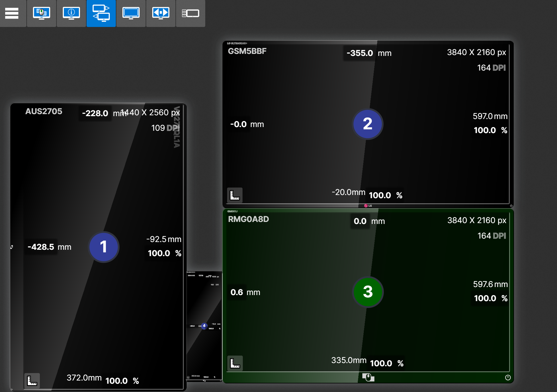Click the plain monitor view icon
Screen dimensions: 557x392
pyautogui.click(x=131, y=13)
